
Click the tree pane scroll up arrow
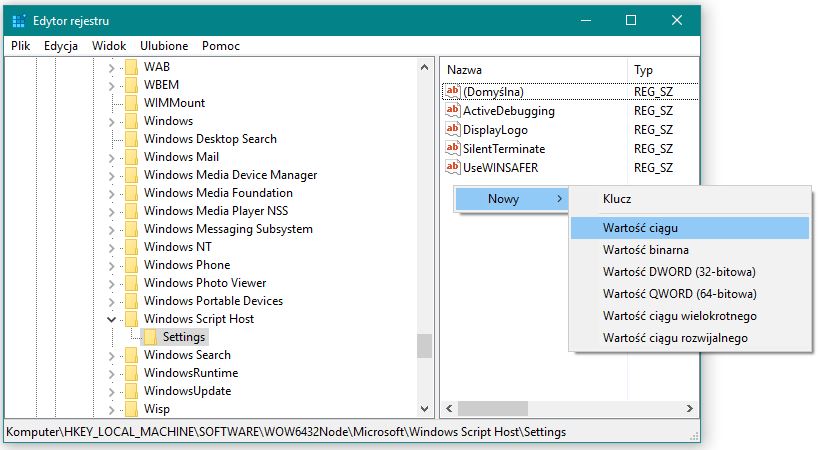click(425, 67)
